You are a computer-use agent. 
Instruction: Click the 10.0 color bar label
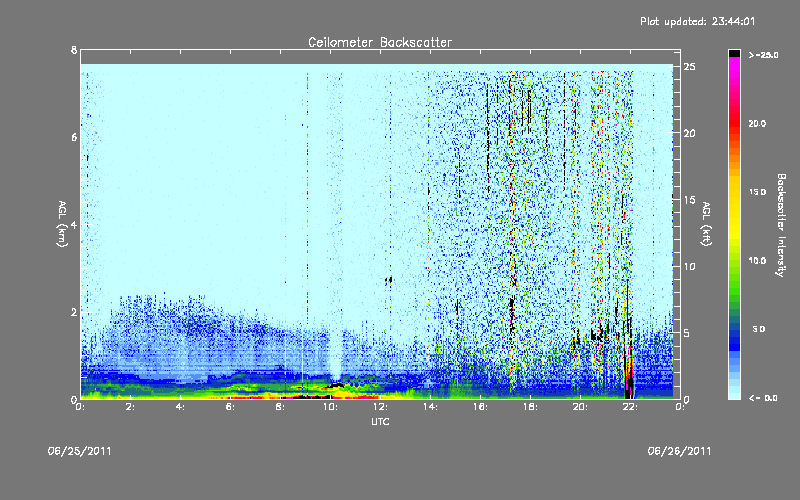pyautogui.click(x=757, y=261)
